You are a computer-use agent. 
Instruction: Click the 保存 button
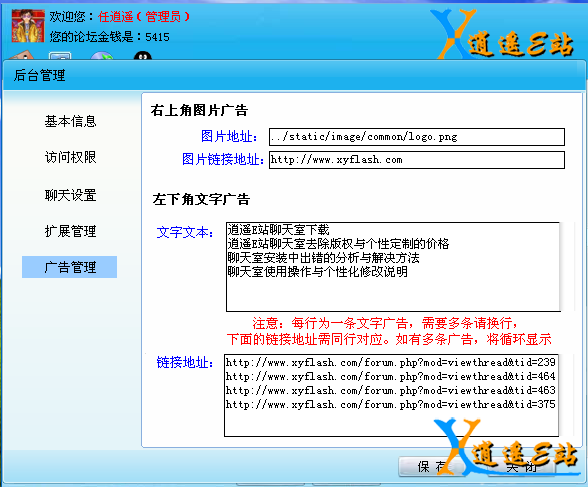[430, 467]
